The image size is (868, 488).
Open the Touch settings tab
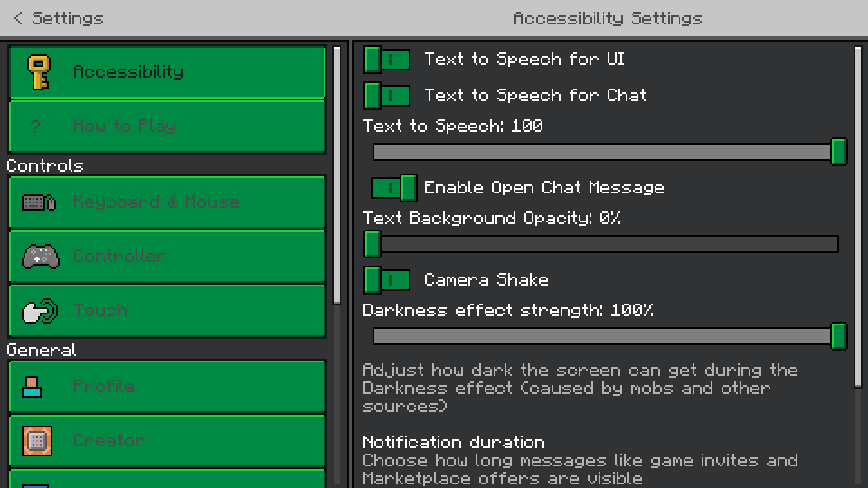[x=167, y=311]
